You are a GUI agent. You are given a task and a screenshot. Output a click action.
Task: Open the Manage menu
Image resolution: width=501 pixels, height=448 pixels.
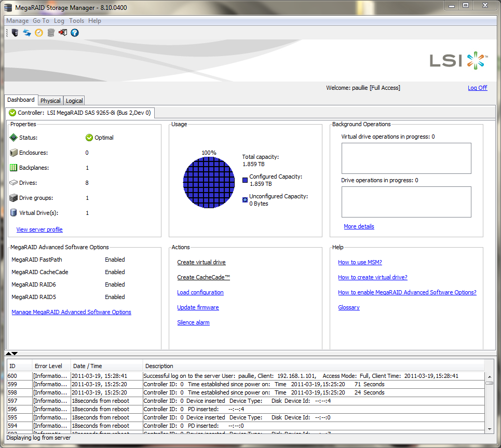[17, 21]
